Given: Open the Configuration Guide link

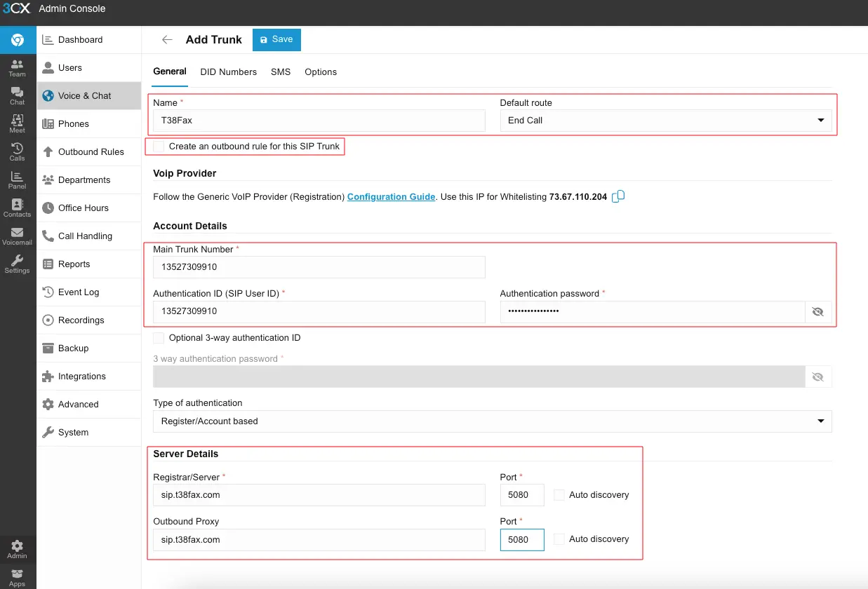Looking at the screenshot, I should click(391, 197).
